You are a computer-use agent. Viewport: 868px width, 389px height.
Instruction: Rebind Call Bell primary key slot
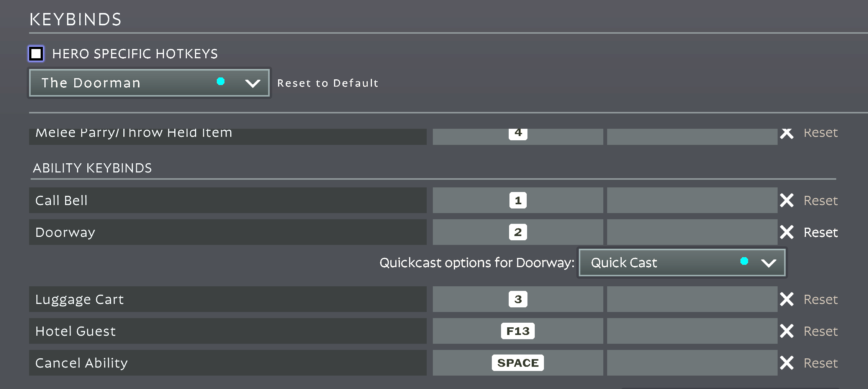518,200
